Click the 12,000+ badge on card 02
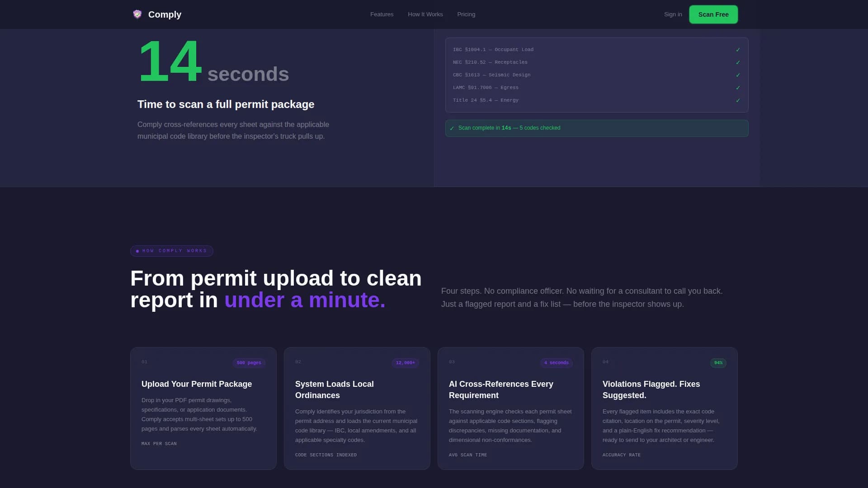 click(405, 363)
